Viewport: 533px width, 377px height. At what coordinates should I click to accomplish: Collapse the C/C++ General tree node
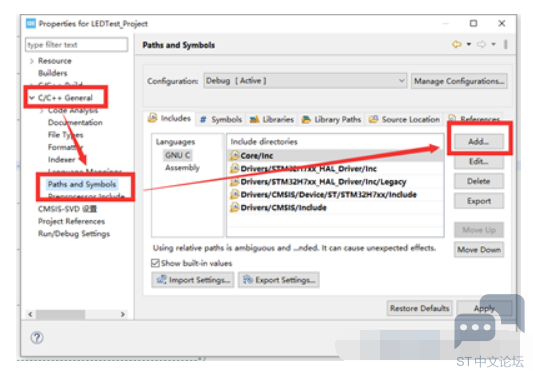click(32, 98)
